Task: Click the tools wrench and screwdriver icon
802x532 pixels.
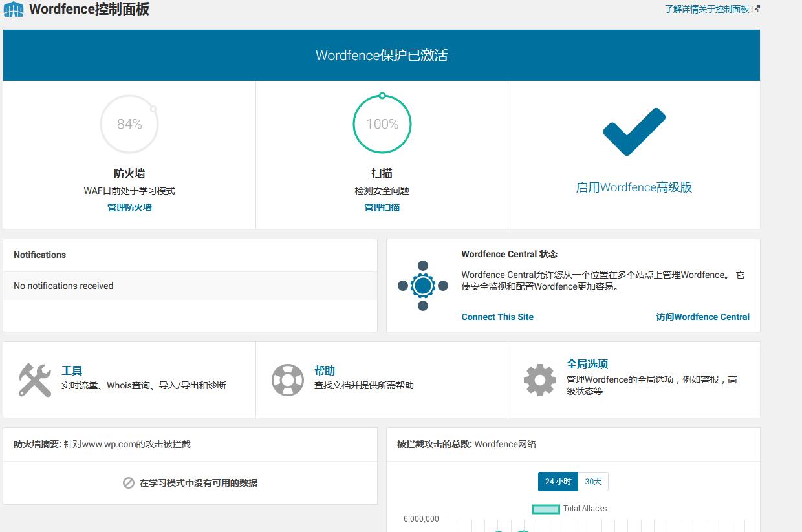Action: click(x=35, y=379)
